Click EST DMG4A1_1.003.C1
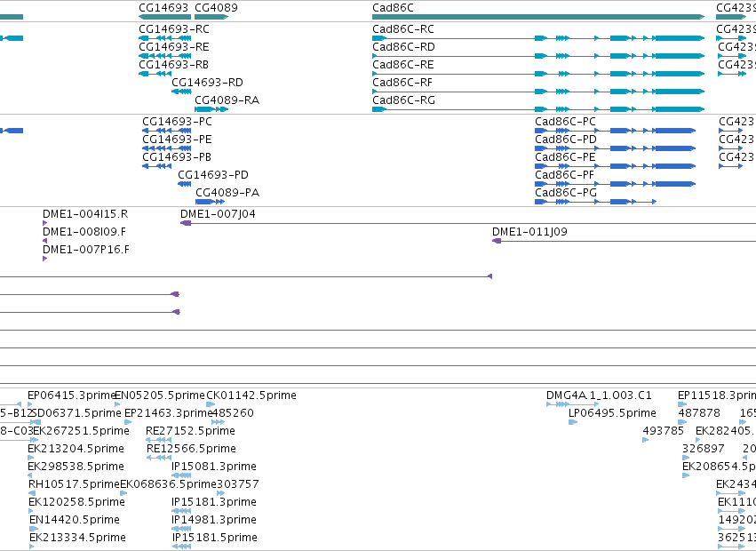This screenshot has width=756, height=551. click(600, 395)
